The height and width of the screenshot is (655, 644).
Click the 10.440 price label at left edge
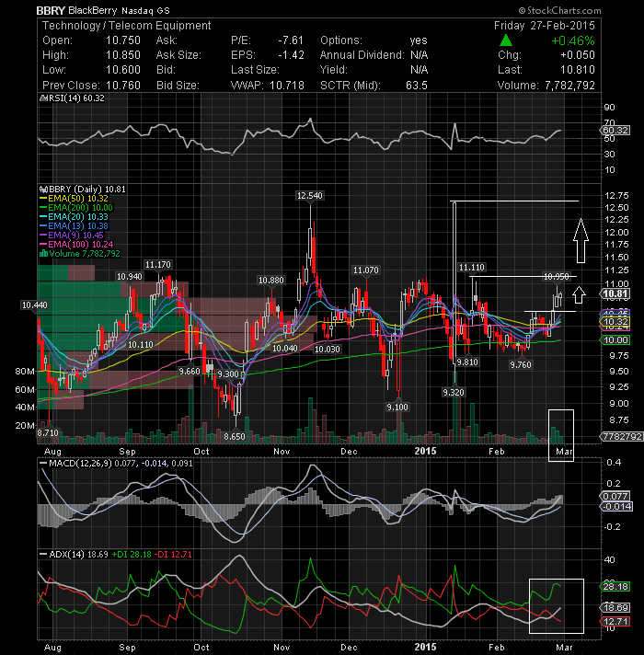tap(35, 305)
